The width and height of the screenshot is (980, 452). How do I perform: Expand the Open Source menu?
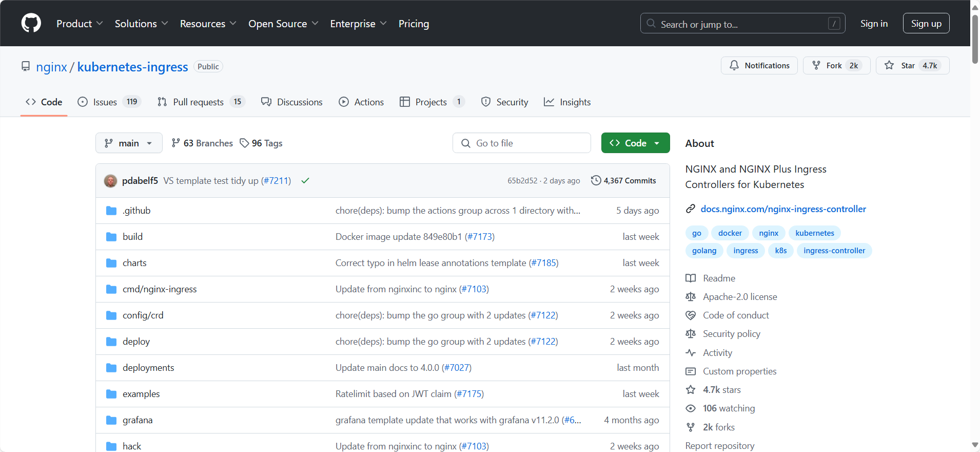(x=283, y=24)
